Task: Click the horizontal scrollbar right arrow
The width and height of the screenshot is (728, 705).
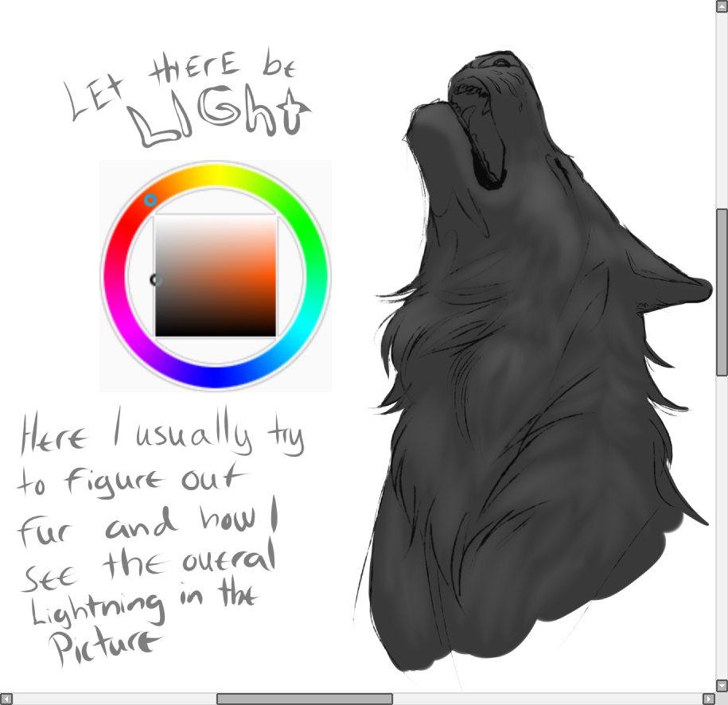Action: pyautogui.click(x=709, y=699)
